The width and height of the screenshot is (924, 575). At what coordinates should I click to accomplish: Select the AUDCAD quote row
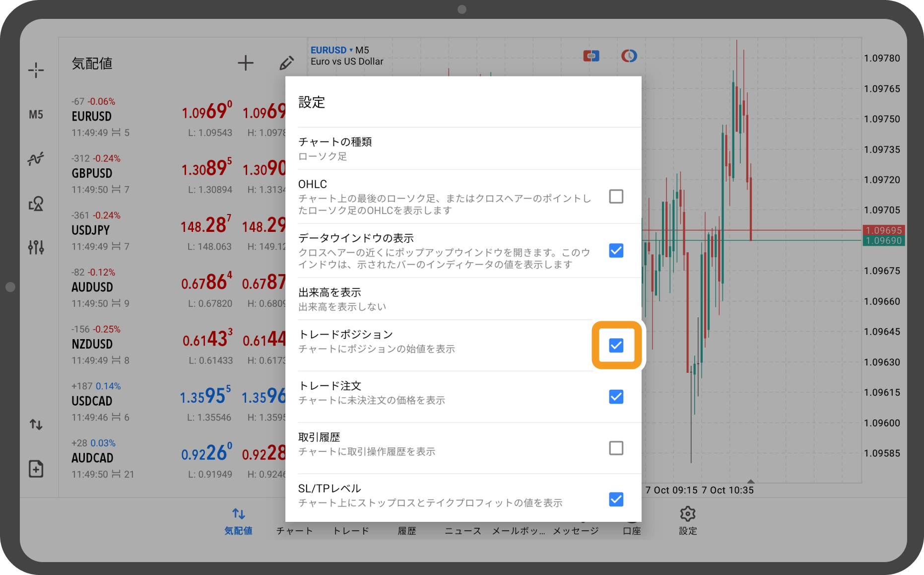coord(172,459)
